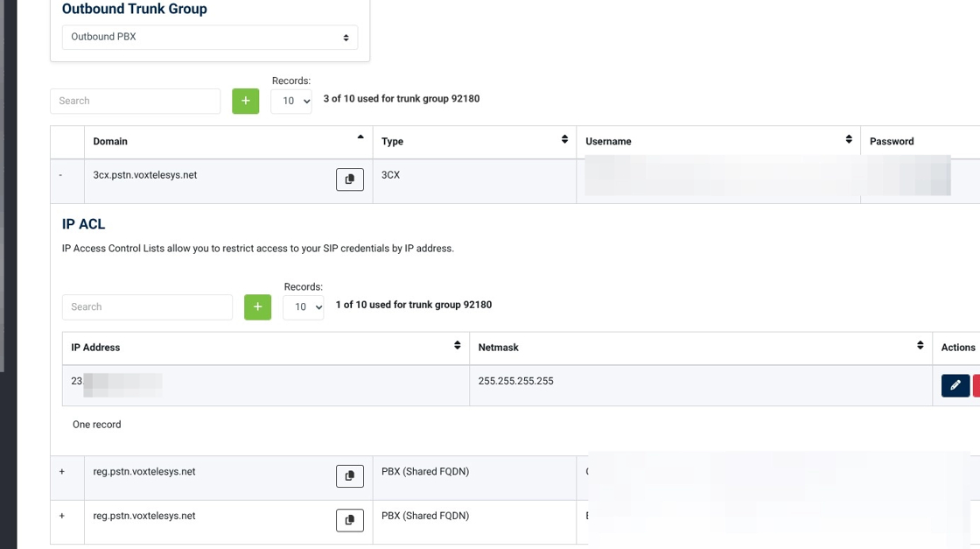Image resolution: width=980 pixels, height=549 pixels.
Task: Click the credentials Search field
Action: coord(135,101)
